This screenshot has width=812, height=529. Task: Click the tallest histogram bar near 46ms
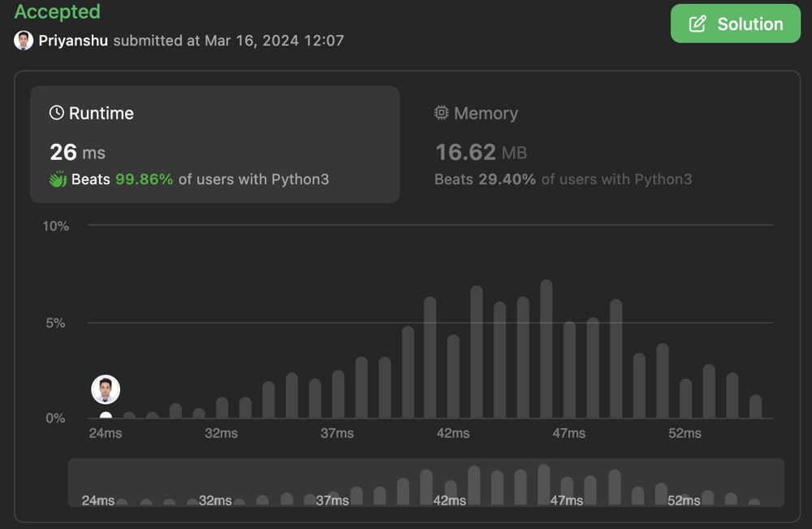point(546,349)
